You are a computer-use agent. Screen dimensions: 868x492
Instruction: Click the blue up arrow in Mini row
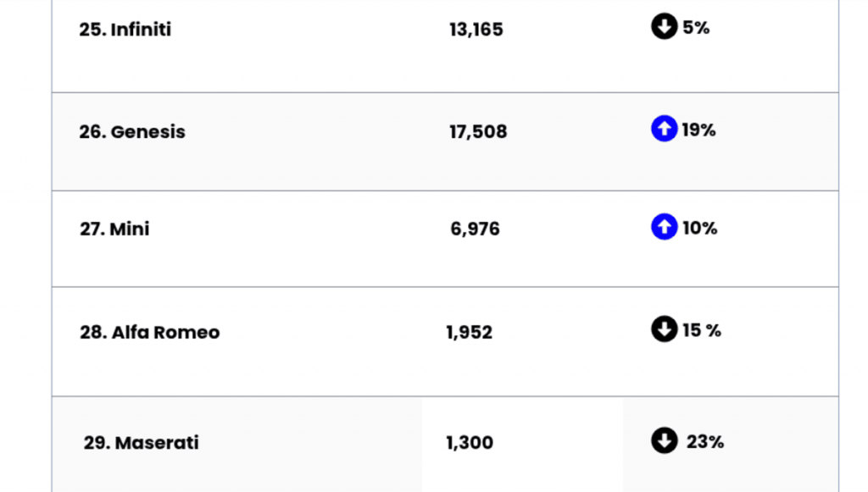[x=664, y=227]
